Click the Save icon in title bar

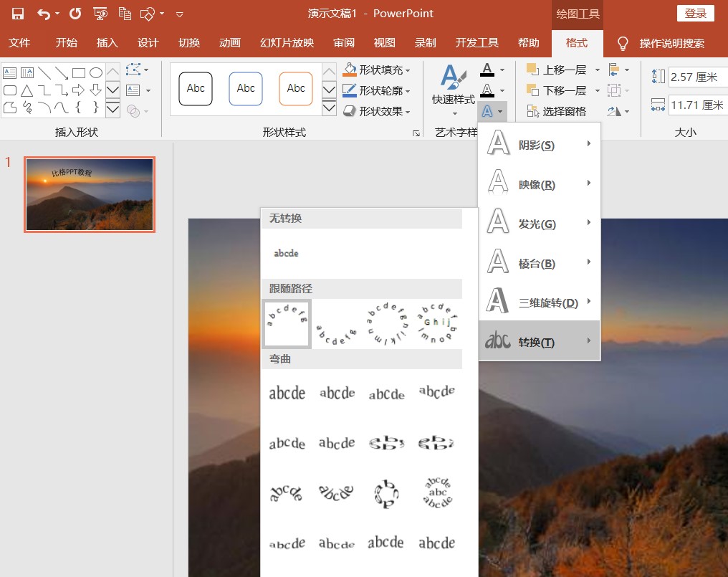tap(18, 14)
